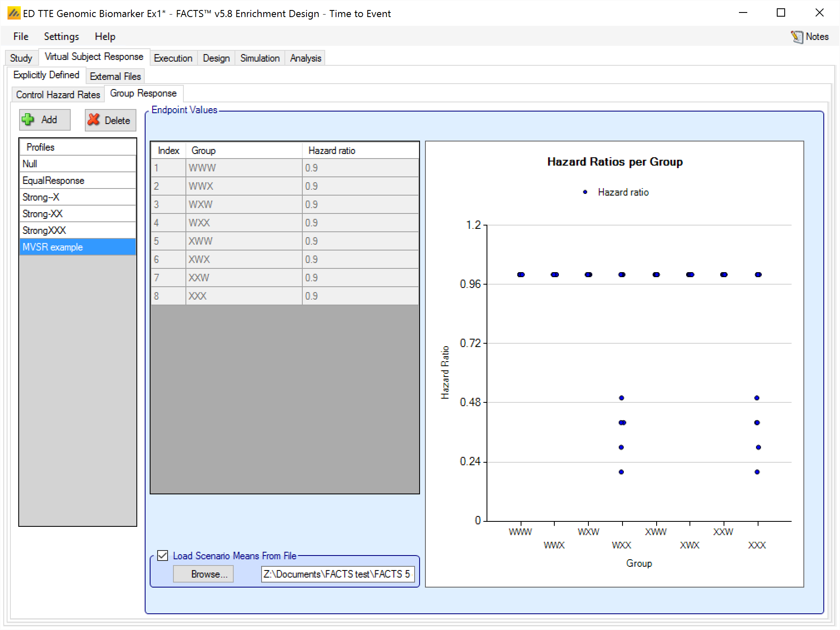Go to the Analysis tab
Image resolution: width=840 pixels, height=630 pixels.
tap(305, 58)
